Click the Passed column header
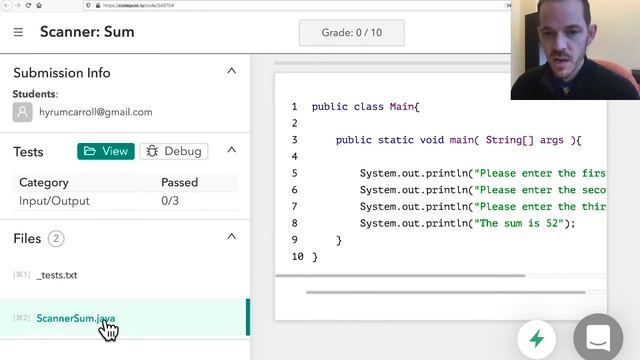 180,182
